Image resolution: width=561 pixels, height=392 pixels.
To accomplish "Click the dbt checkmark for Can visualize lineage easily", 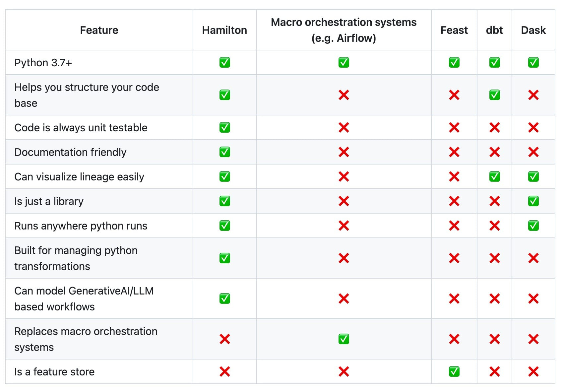I will [494, 176].
